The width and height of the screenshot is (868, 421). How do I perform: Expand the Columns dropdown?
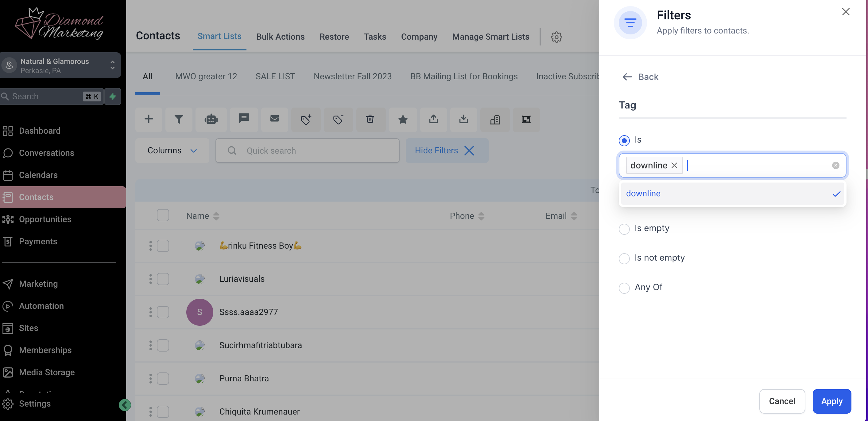(172, 151)
